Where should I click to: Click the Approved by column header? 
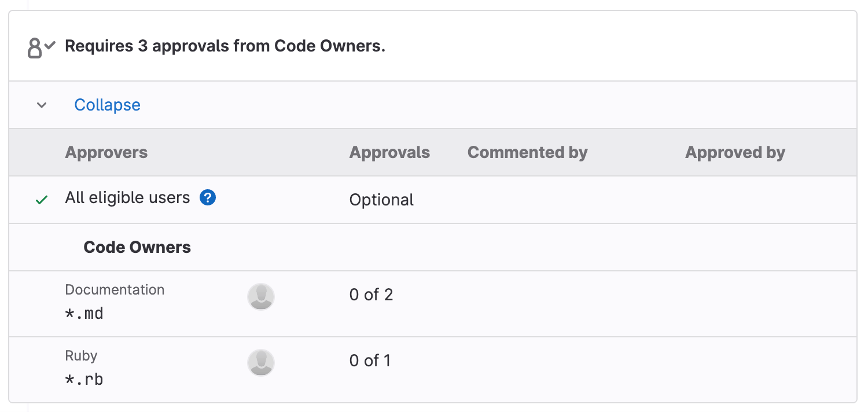tap(735, 152)
